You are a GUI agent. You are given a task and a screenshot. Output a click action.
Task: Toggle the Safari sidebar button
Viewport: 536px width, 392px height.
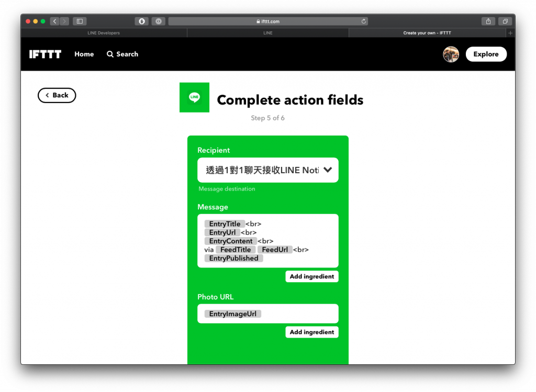[x=80, y=21]
